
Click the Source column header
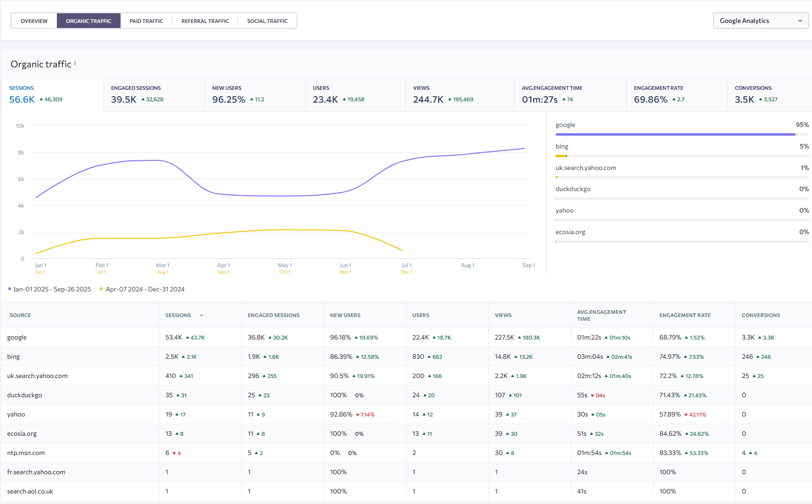20,315
